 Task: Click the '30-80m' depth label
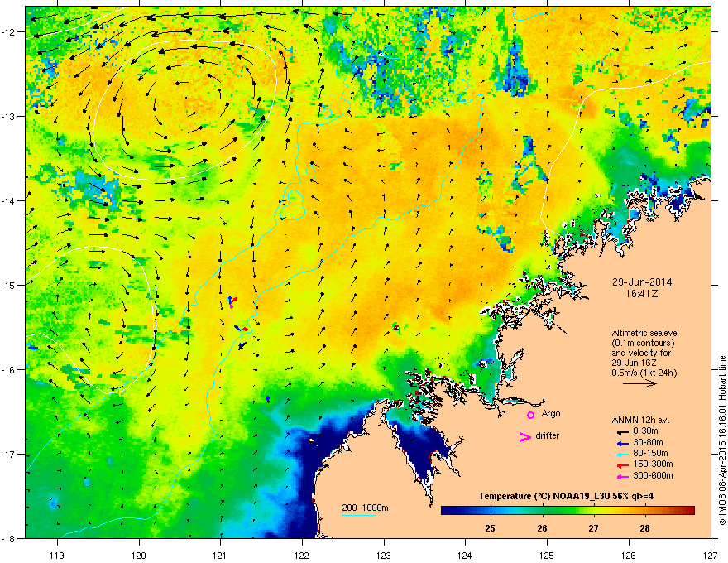[648, 443]
